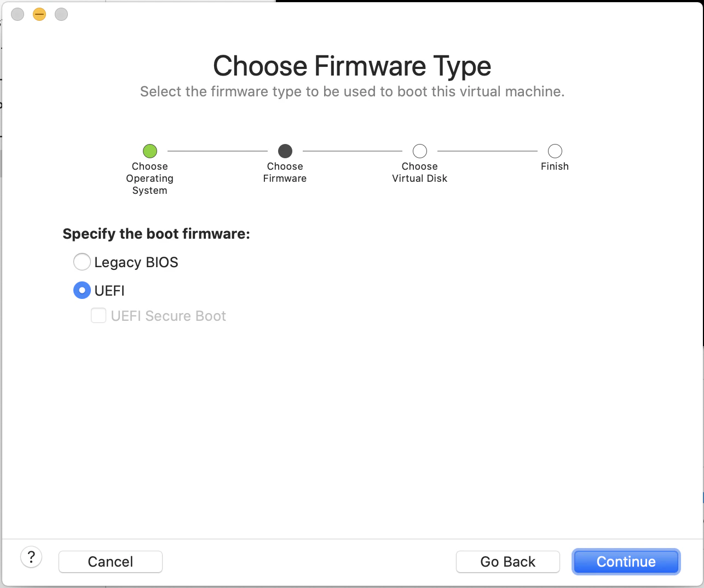Click the 'Select the firmware type' subtitle text
The width and height of the screenshot is (704, 588).
point(352,91)
